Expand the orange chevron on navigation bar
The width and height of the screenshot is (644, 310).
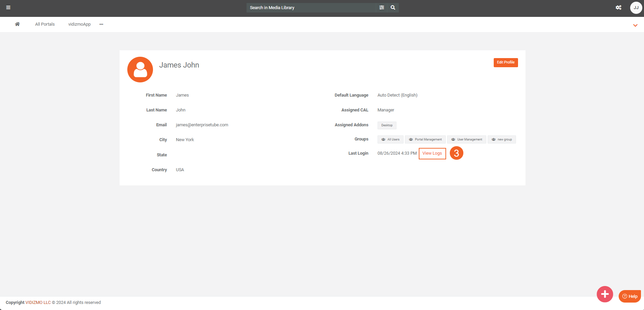(x=635, y=25)
